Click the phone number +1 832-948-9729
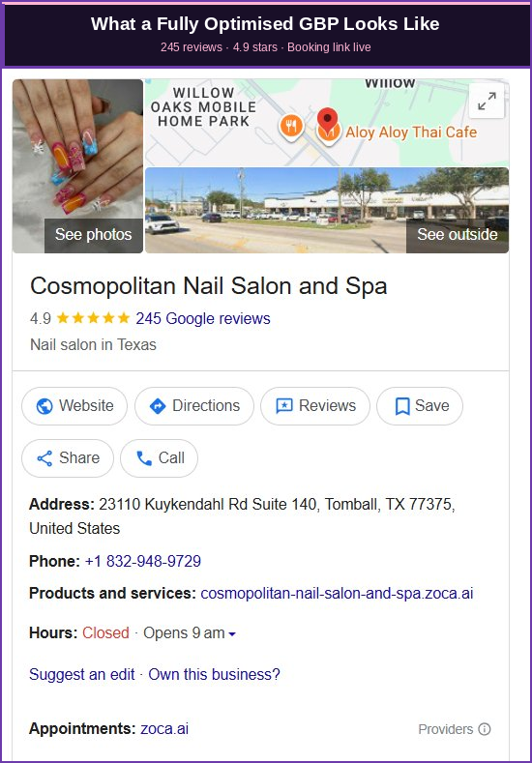 (143, 561)
